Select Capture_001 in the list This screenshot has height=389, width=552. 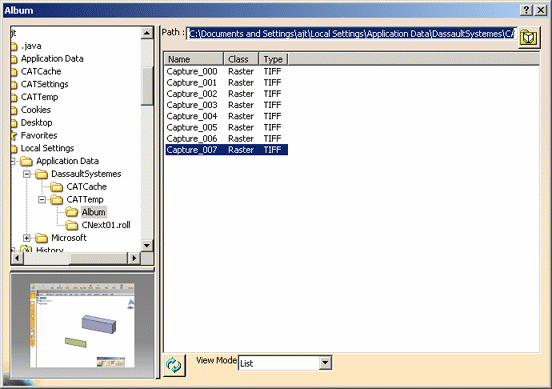click(227, 83)
